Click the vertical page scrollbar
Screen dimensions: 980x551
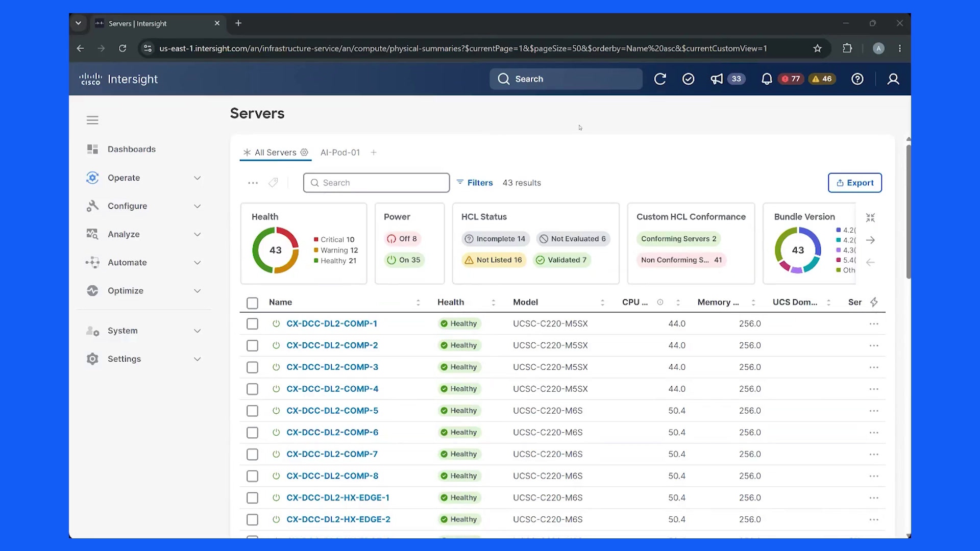[x=909, y=212]
